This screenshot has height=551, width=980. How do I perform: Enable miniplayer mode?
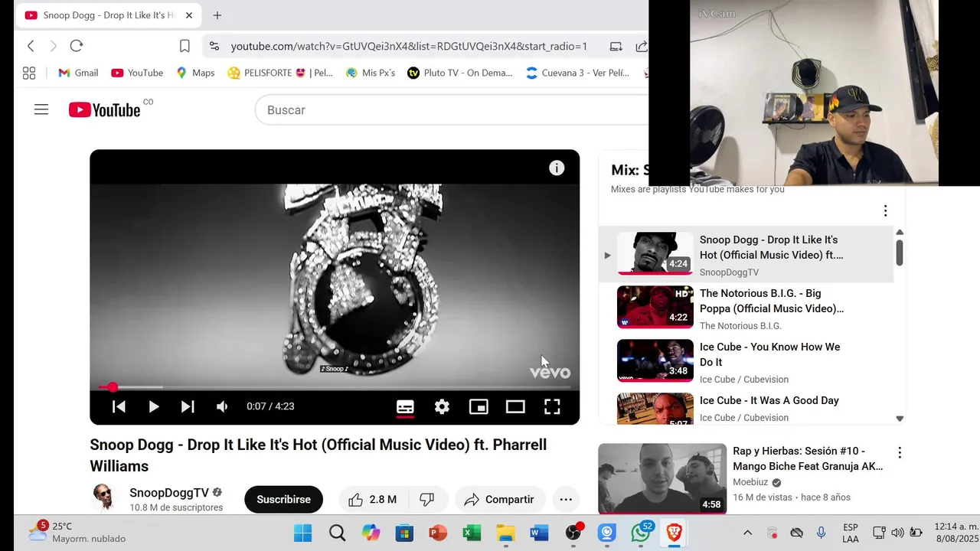coord(479,406)
